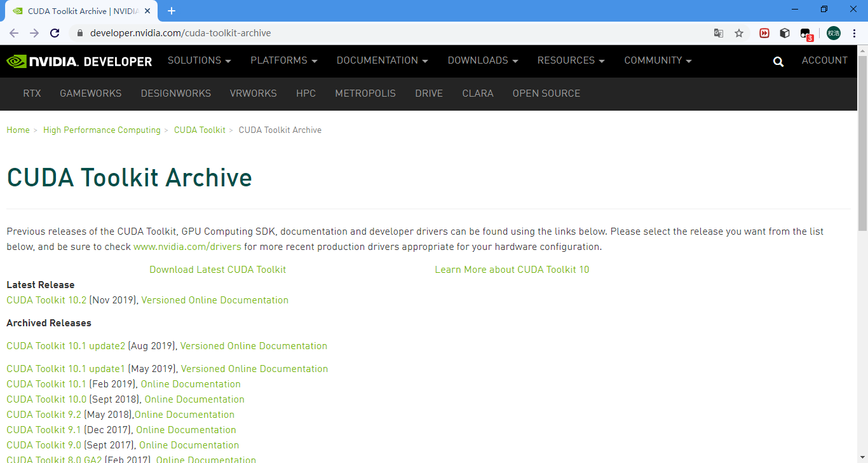Go back with the browser back arrow

(x=14, y=33)
